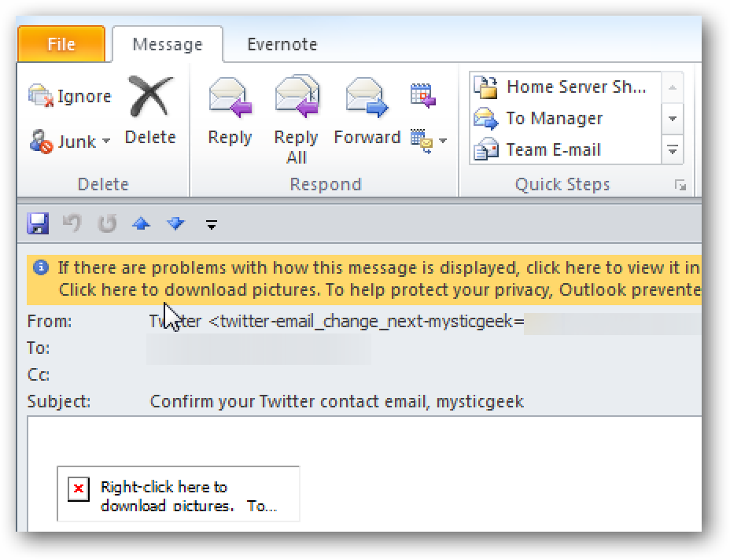Expand the Quick Steps gallery list

673,147
